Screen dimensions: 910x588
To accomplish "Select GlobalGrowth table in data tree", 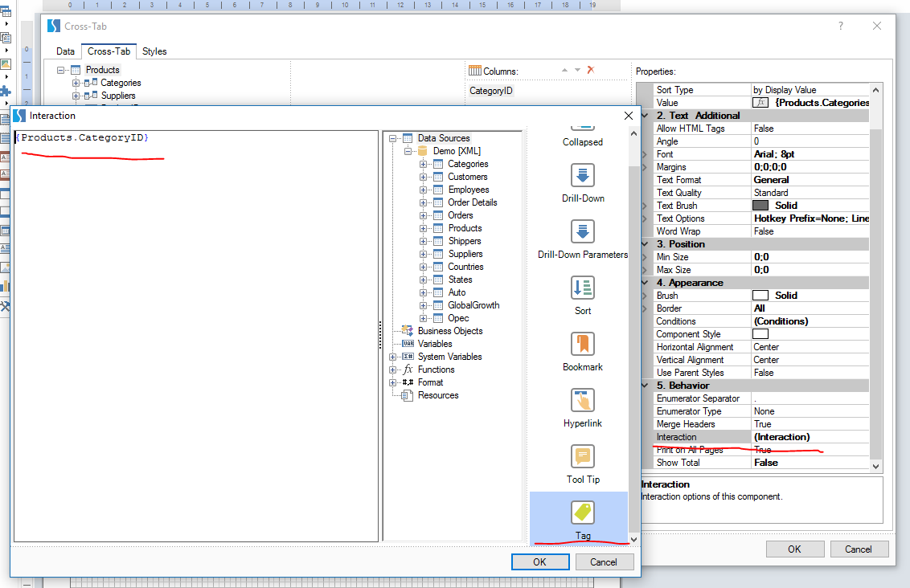I will coord(473,305).
